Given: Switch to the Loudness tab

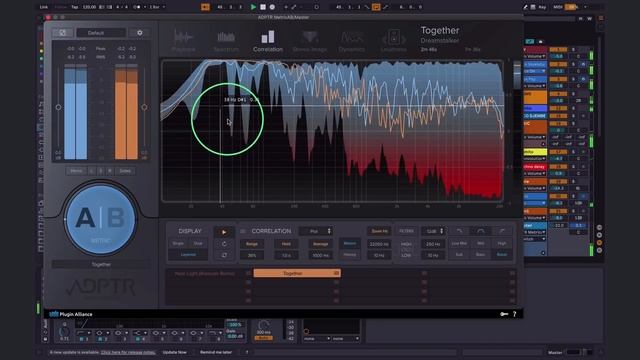Looking at the screenshot, I should pos(393,41).
